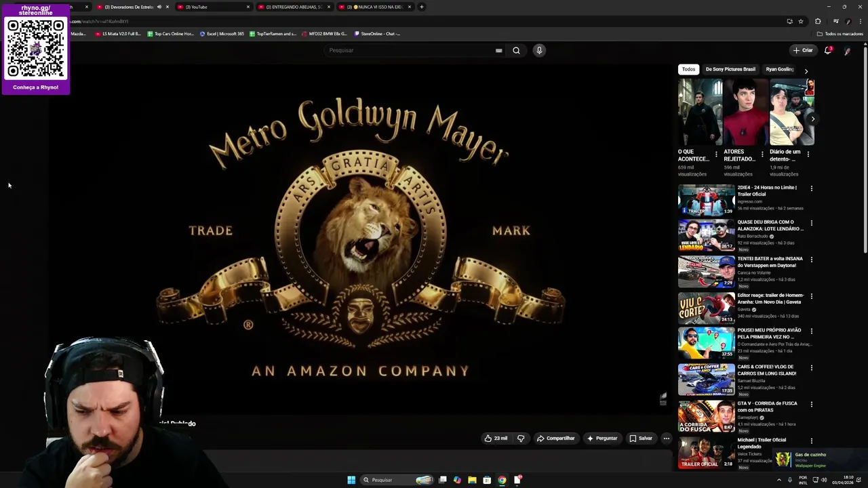Open the StereOnline Chat bookmark
868x488 pixels.
[376, 34]
